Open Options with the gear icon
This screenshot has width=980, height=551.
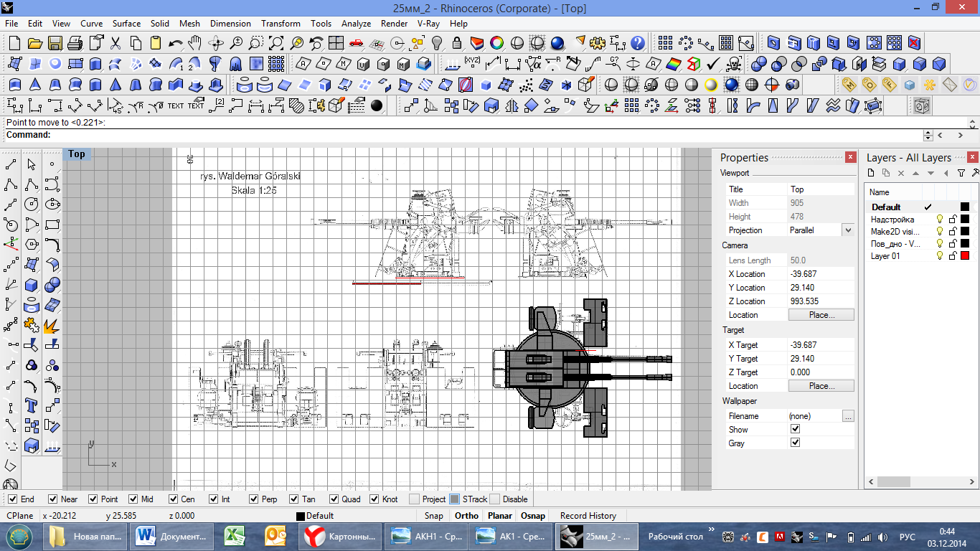[x=598, y=43]
